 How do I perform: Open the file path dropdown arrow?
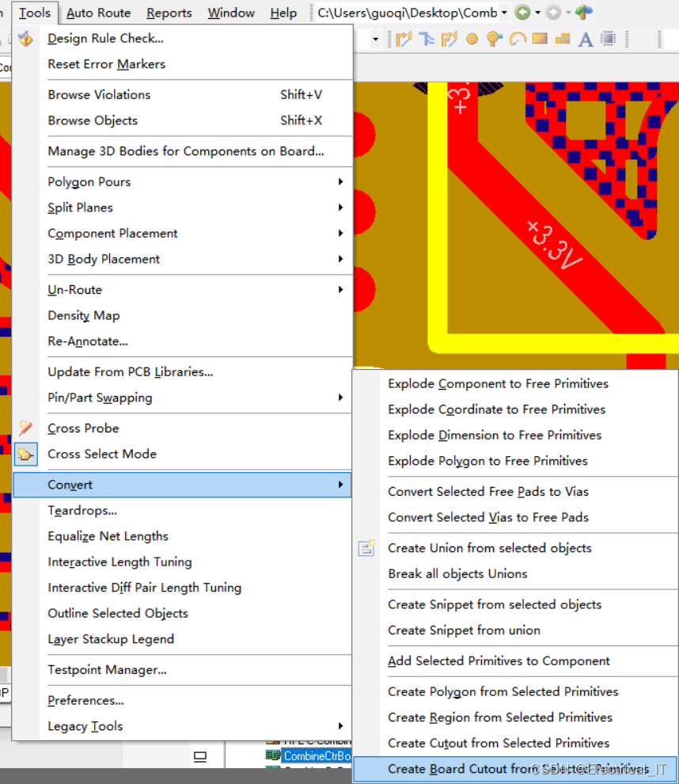[504, 13]
